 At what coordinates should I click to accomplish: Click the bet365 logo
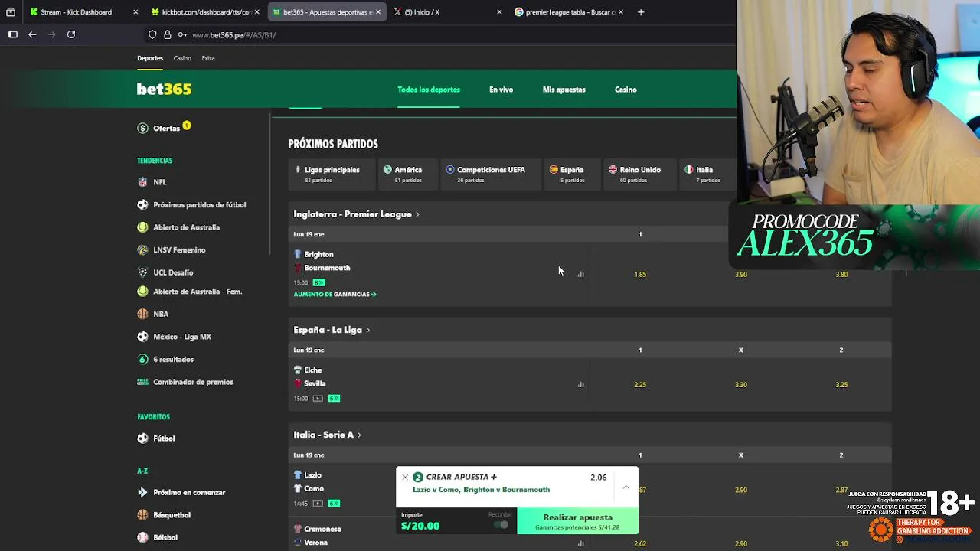(x=164, y=90)
